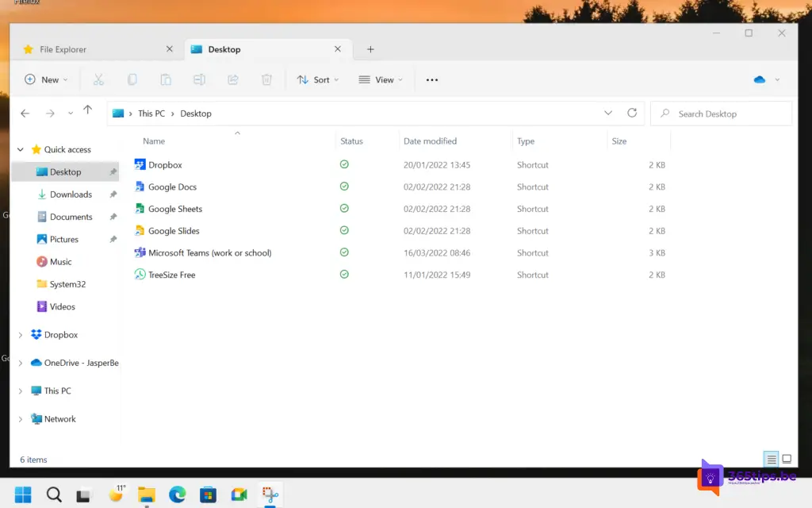Click inside the Search Desktop field
The height and width of the screenshot is (508, 812).
pyautogui.click(x=721, y=114)
